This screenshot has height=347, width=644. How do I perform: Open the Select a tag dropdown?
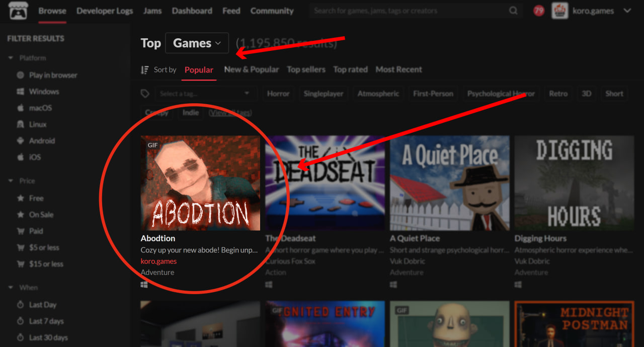tap(205, 94)
